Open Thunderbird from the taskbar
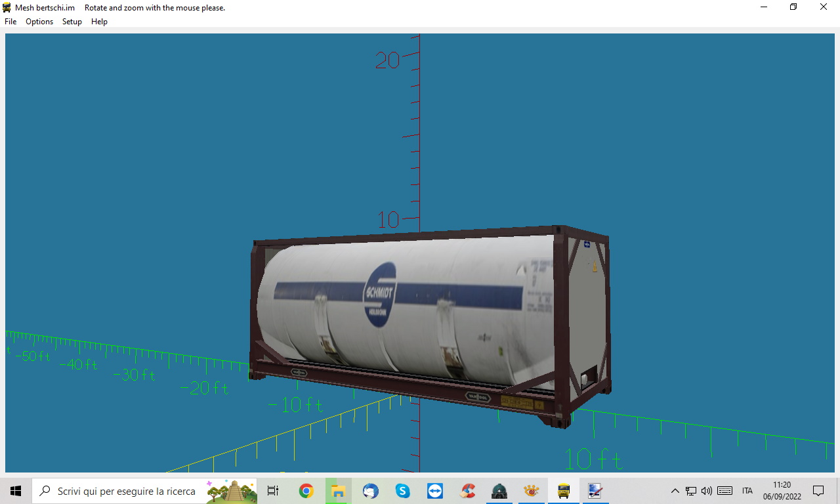 coord(370,491)
